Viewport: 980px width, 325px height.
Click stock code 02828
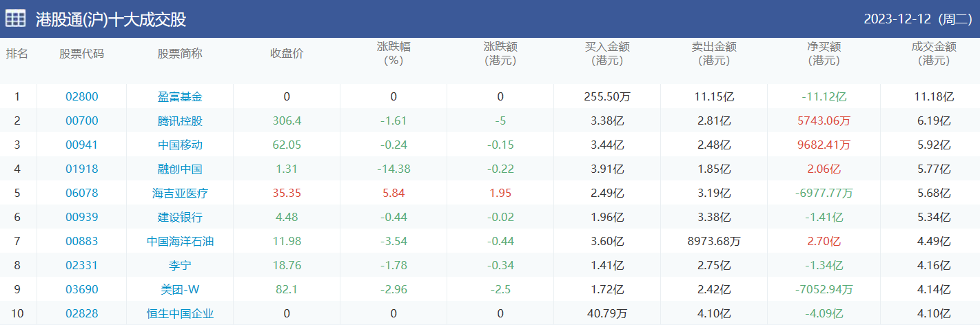82,314
